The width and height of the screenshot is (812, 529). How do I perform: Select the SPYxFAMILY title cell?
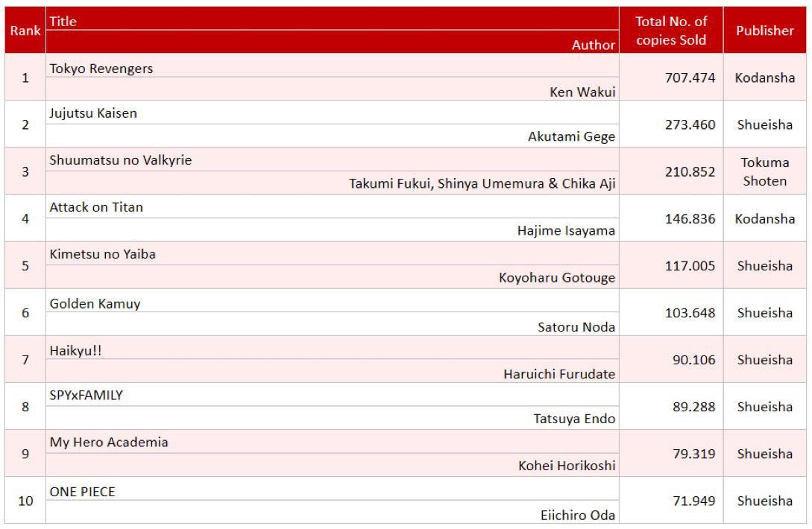coord(86,395)
